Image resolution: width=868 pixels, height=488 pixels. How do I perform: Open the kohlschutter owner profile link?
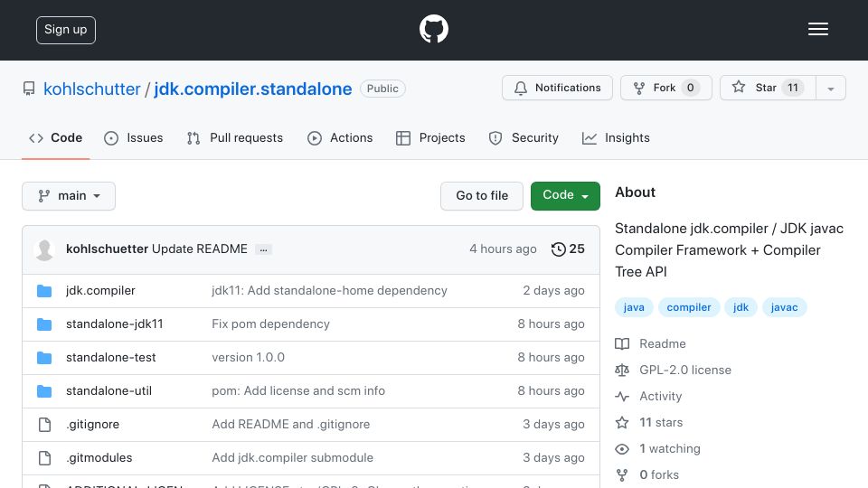point(92,89)
